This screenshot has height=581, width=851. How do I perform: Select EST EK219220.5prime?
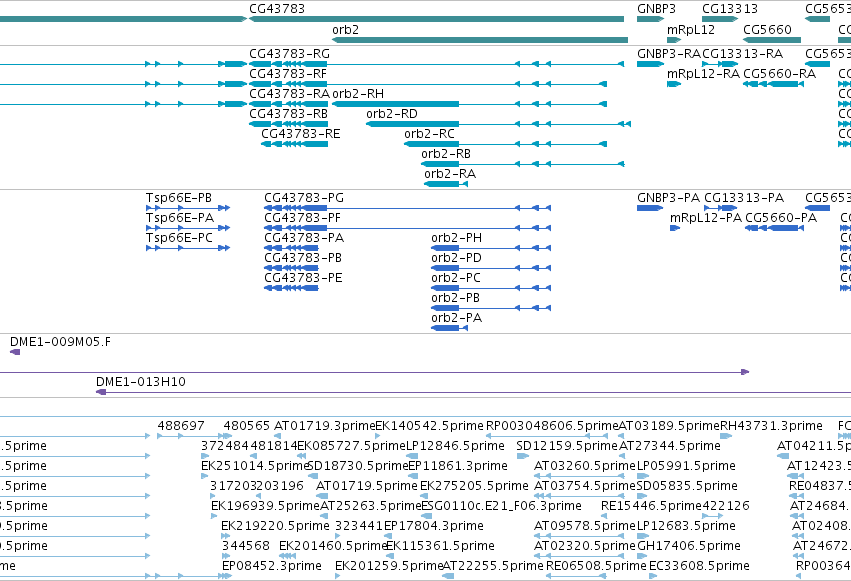point(275,526)
